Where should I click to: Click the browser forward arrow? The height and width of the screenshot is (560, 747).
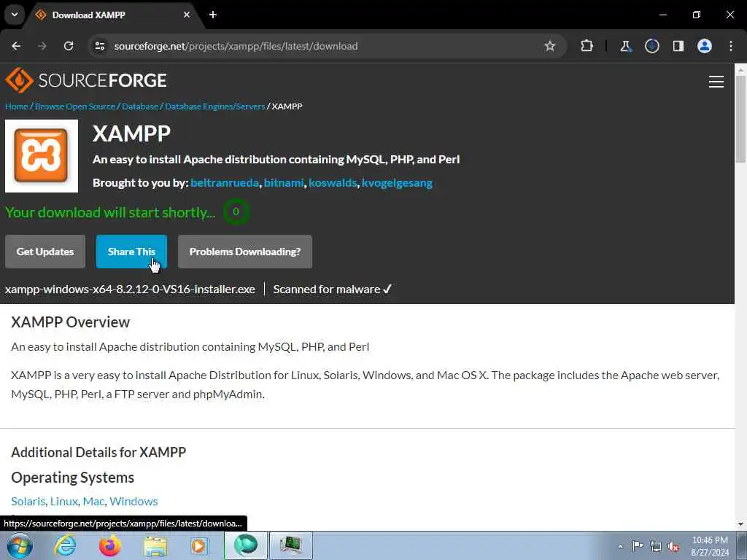(42, 46)
